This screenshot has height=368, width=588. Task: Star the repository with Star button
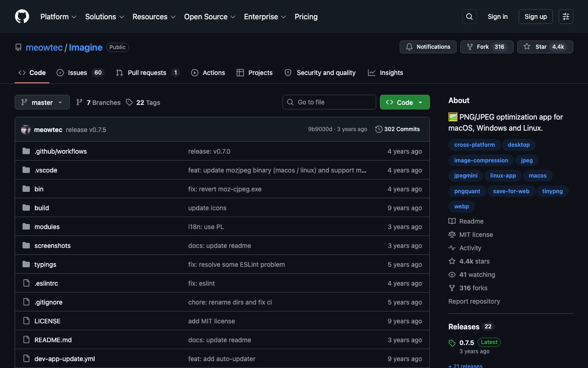click(545, 47)
